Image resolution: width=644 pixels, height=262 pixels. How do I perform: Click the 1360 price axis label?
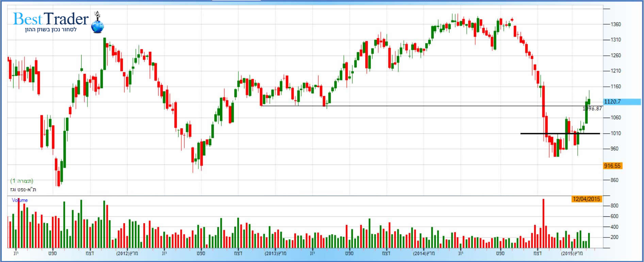pos(616,24)
